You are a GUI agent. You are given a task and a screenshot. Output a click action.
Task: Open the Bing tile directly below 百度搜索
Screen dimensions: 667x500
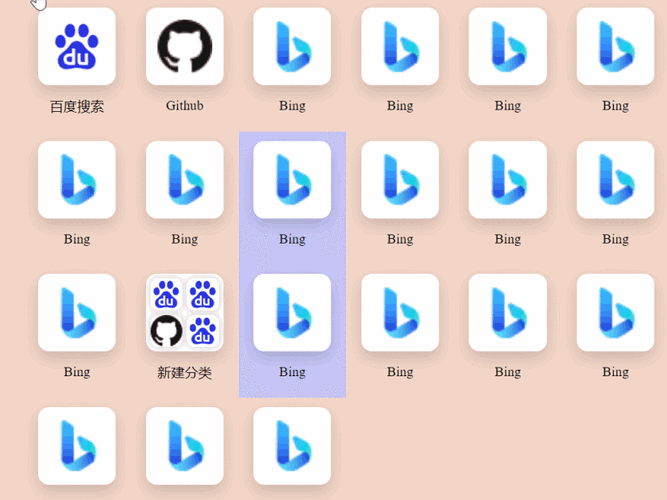tap(77, 180)
